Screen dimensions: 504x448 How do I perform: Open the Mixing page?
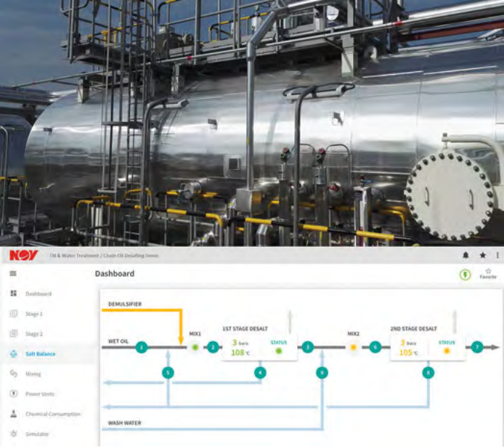tap(33, 374)
